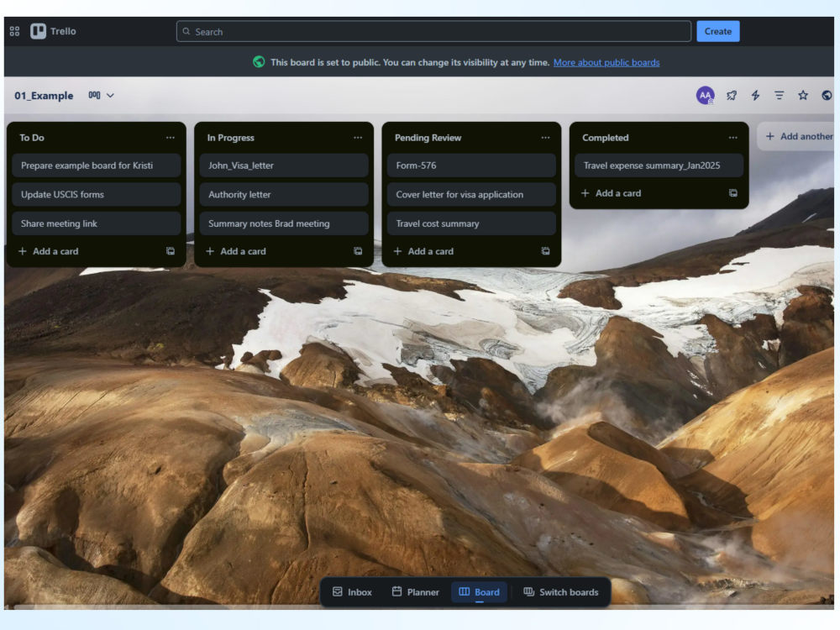Open the 'Travel expense summary_Jan2025' card
Screen dimensions: 840x630
tap(659, 165)
